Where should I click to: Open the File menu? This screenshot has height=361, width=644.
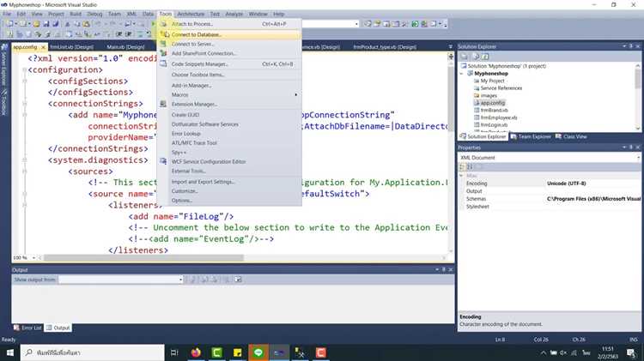tap(7, 14)
